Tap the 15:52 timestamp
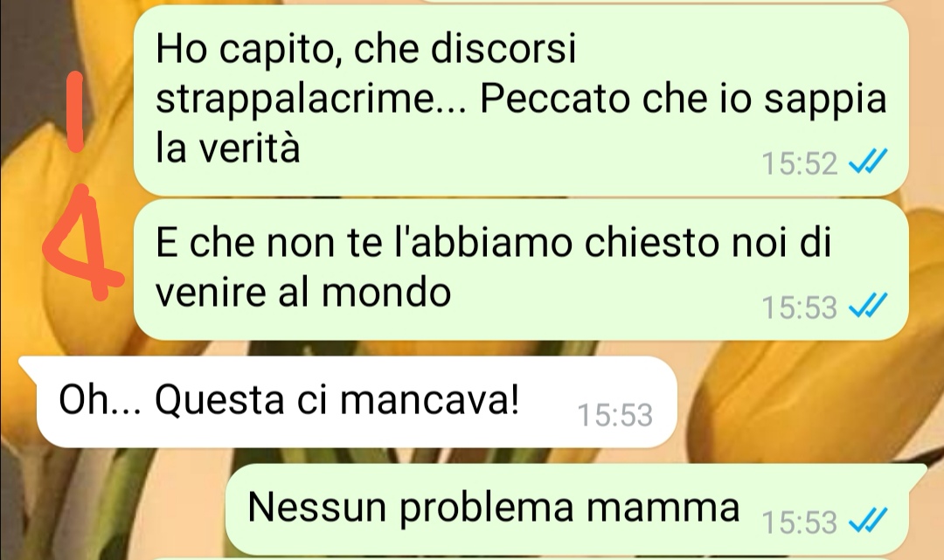944x560 pixels. [800, 163]
